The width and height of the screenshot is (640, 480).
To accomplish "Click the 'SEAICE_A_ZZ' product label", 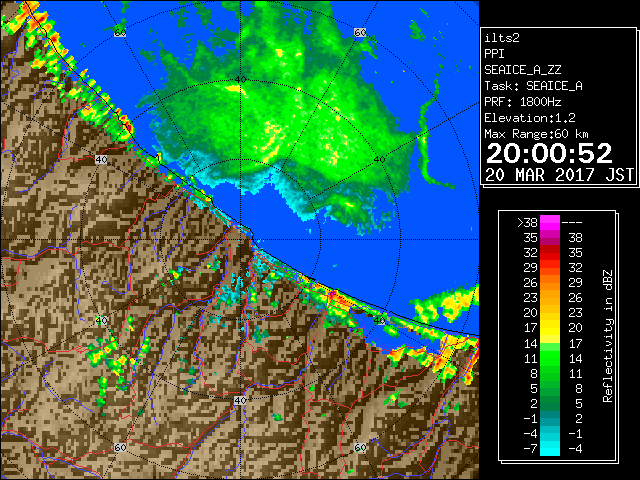I will [523, 70].
